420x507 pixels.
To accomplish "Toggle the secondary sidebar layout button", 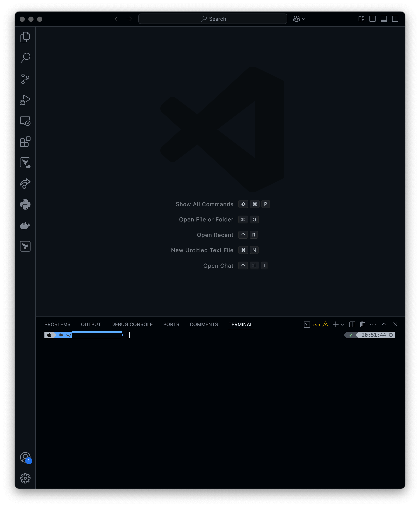I will 395,19.
